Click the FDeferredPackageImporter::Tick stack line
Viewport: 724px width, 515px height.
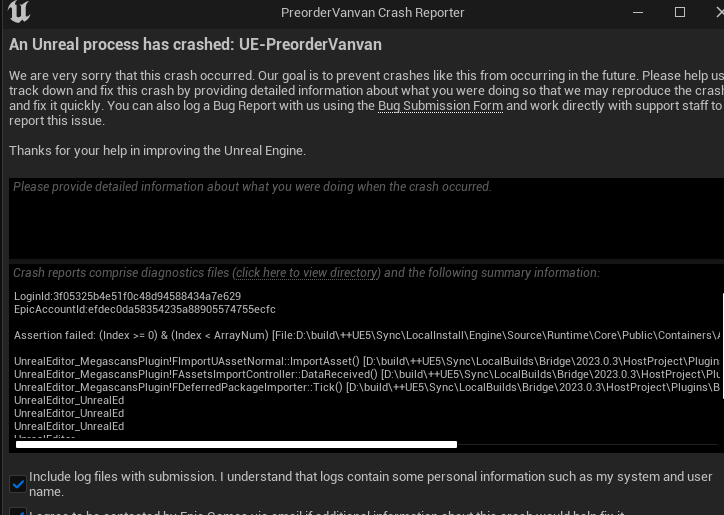tap(367, 387)
